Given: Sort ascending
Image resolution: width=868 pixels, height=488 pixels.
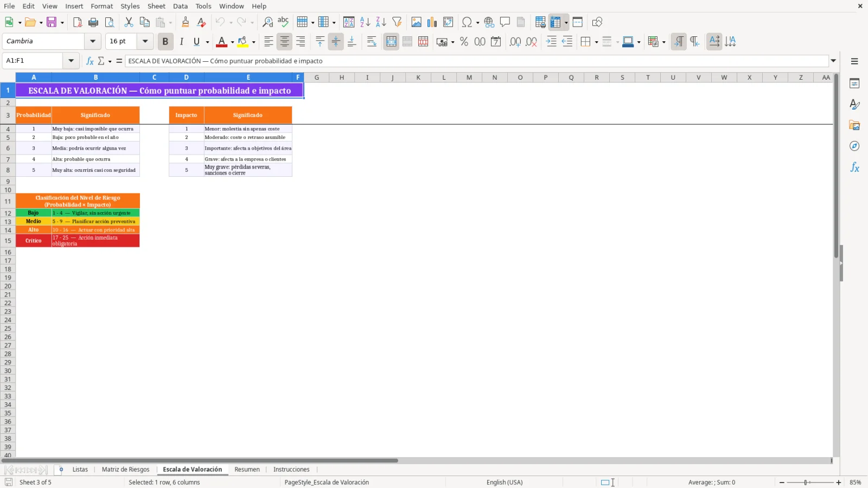Looking at the screenshot, I should click(365, 22).
